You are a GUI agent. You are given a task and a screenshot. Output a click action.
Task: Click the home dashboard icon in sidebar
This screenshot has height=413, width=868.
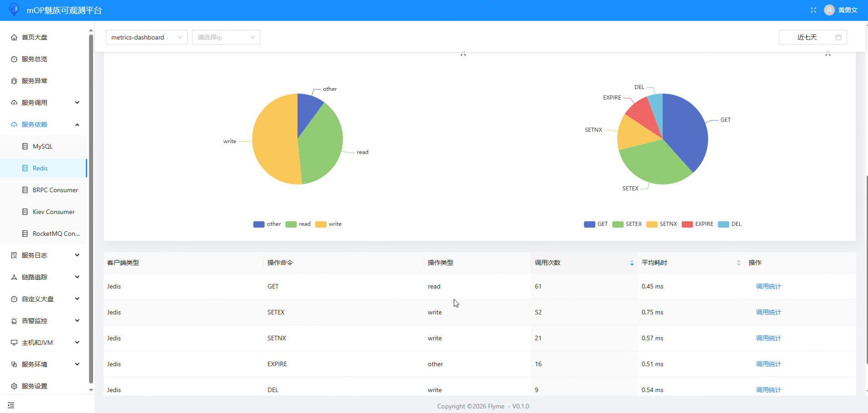pyautogui.click(x=14, y=37)
